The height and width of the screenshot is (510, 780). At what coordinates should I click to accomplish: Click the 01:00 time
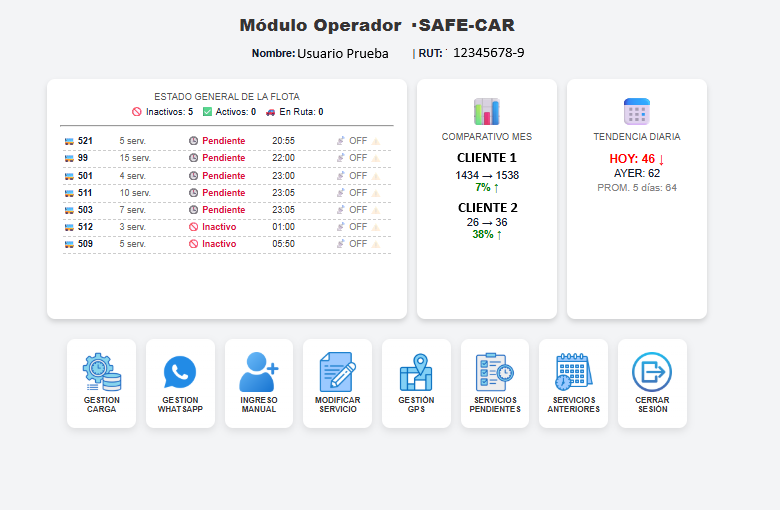[284, 227]
